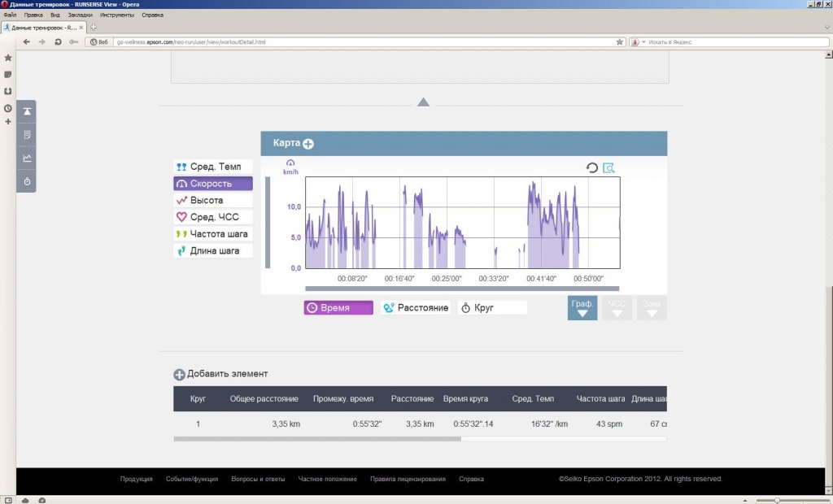Click the Yandex search engine icon

point(635,42)
